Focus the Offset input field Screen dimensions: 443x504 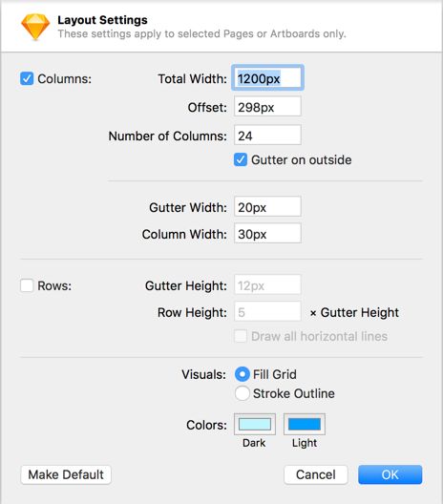(x=267, y=106)
